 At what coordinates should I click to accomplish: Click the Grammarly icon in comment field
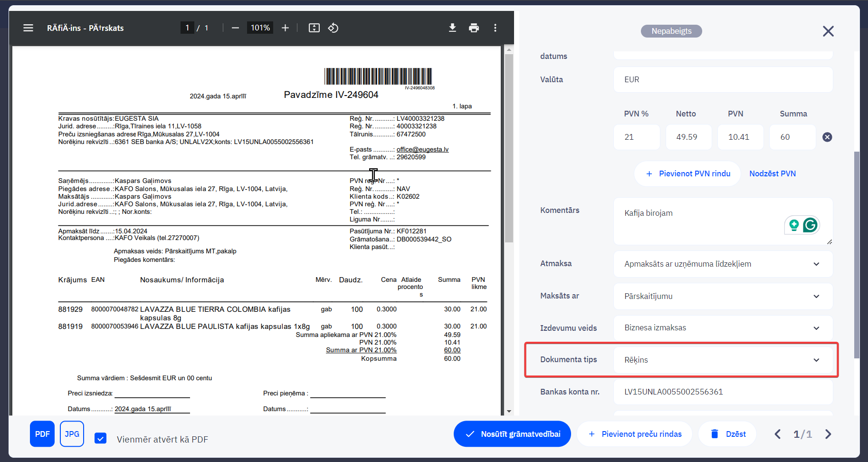point(810,225)
